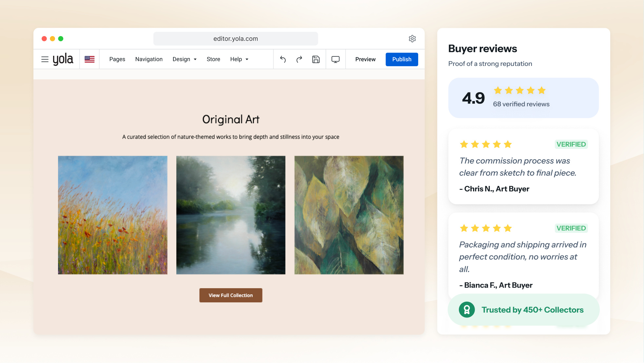Screen dimensions: 644x363
Task: Click Proof of a strong reputation text
Action: (x=490, y=64)
